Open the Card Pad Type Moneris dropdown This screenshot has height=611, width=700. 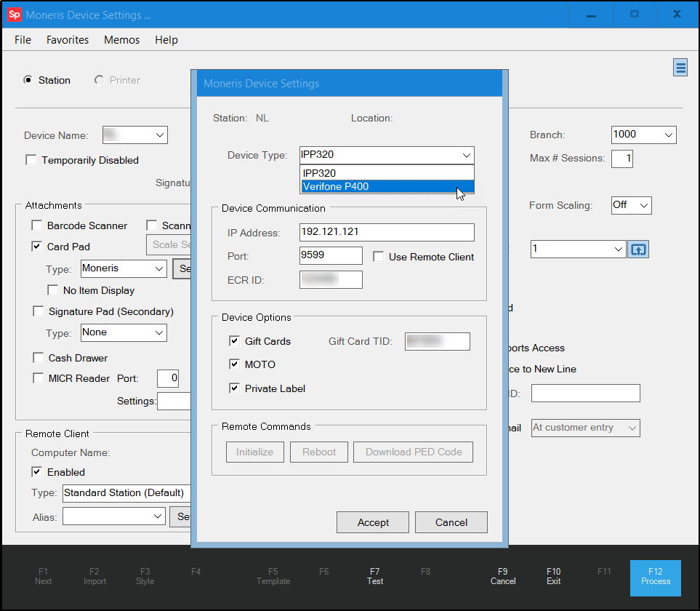[x=159, y=268]
